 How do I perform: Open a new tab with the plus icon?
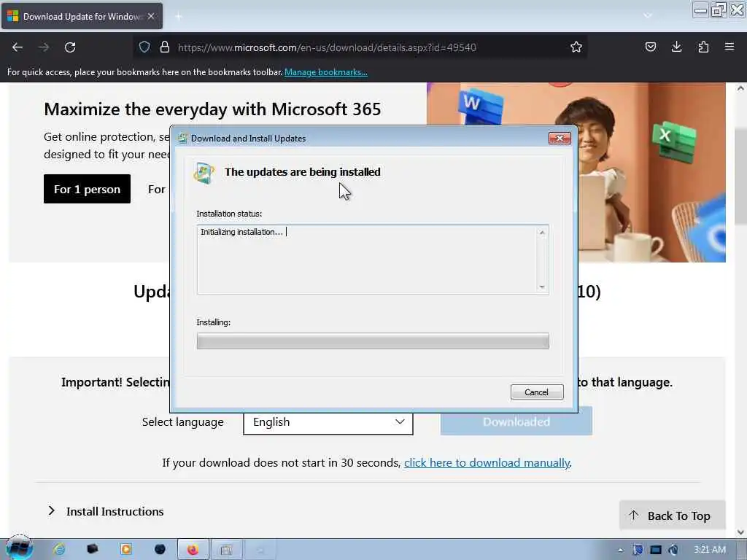pyautogui.click(x=179, y=17)
